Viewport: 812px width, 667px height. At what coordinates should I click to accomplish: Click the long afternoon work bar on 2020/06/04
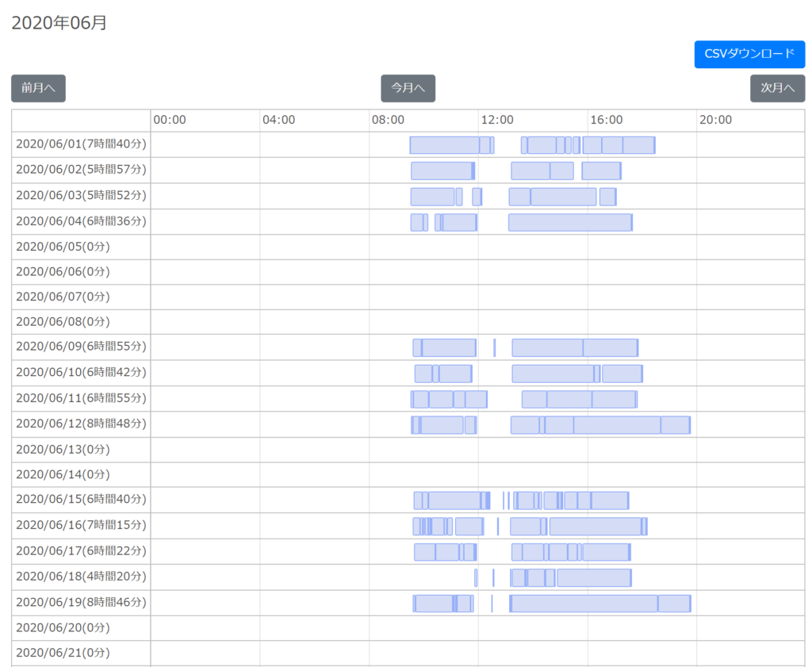[x=569, y=223]
